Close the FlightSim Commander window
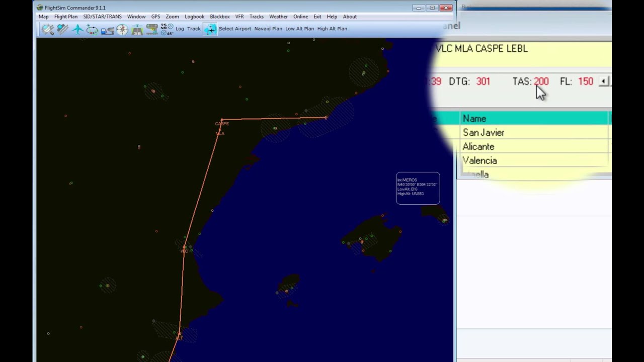Viewport: 644px width, 362px height. [x=446, y=8]
